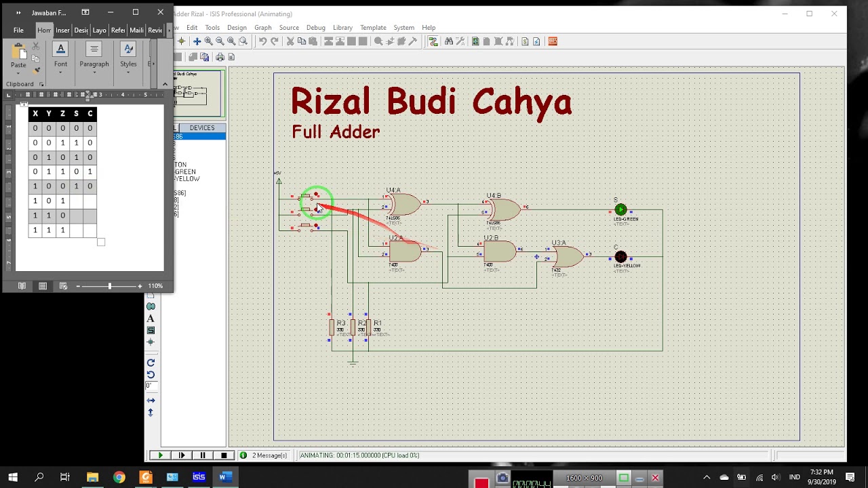868x488 pixels.
Task: Expand the Word quick access toolbar
Action: tap(18, 13)
